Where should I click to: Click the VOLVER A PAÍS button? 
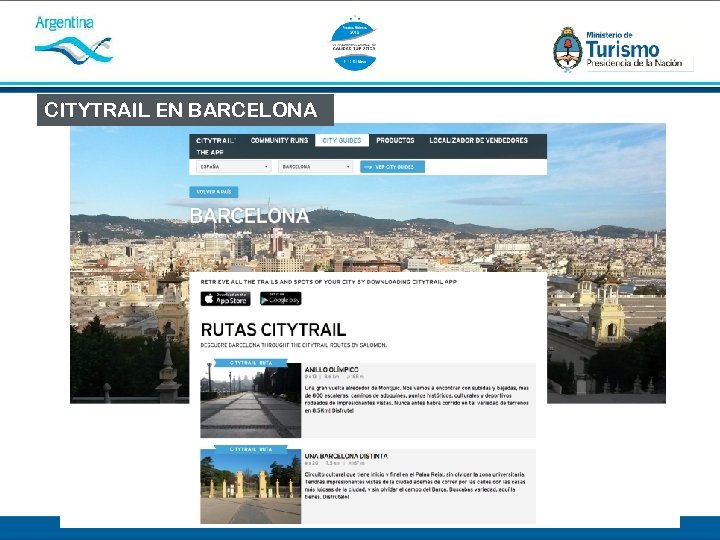point(214,192)
